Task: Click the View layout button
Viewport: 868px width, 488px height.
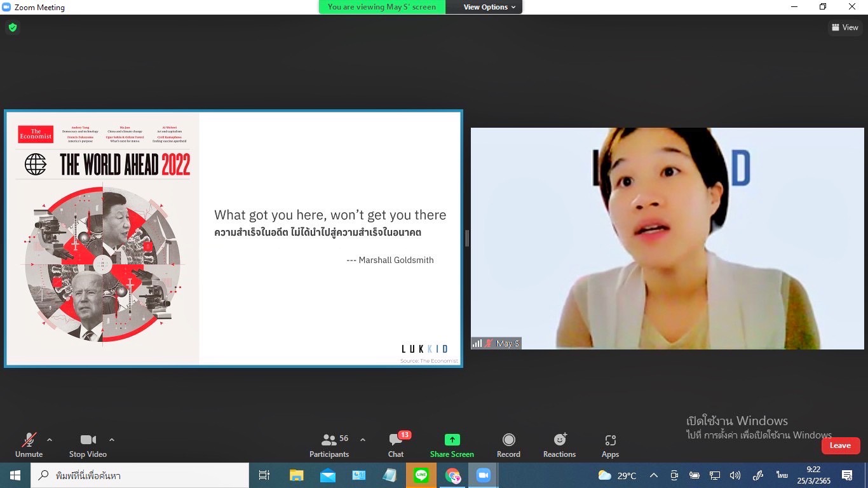Action: click(x=845, y=27)
